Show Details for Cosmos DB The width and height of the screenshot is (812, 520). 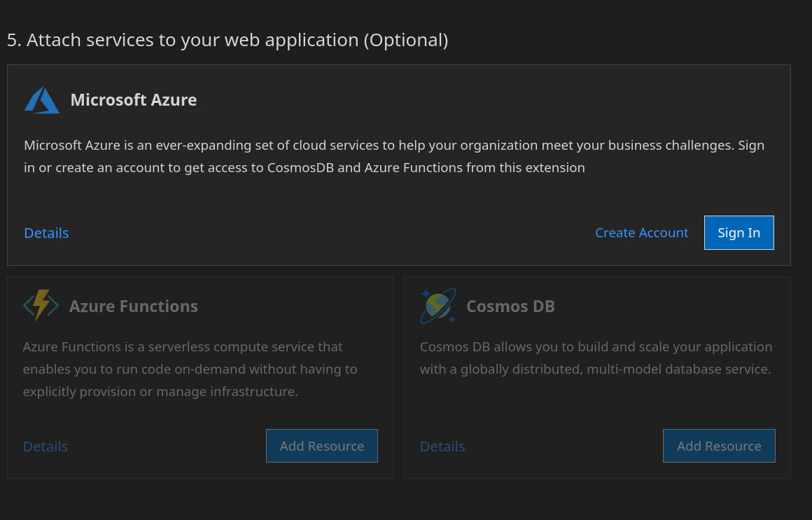[443, 446]
